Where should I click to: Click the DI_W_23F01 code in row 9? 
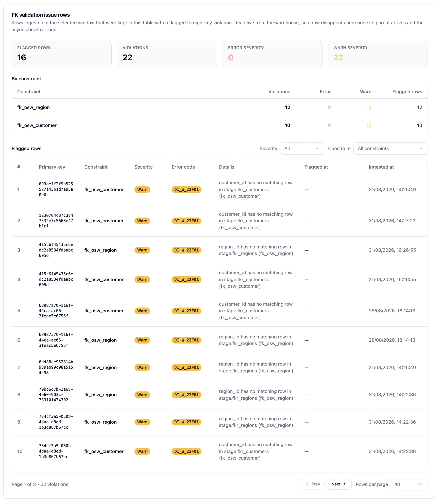click(x=187, y=422)
